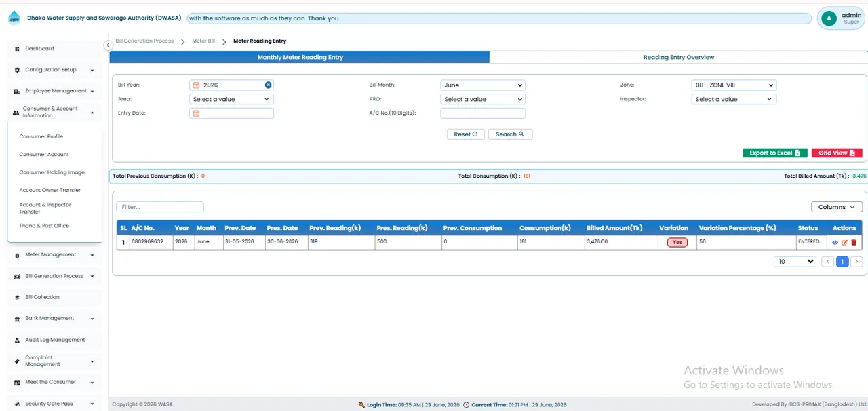
Task: Open the ARO dropdown
Action: tap(483, 99)
